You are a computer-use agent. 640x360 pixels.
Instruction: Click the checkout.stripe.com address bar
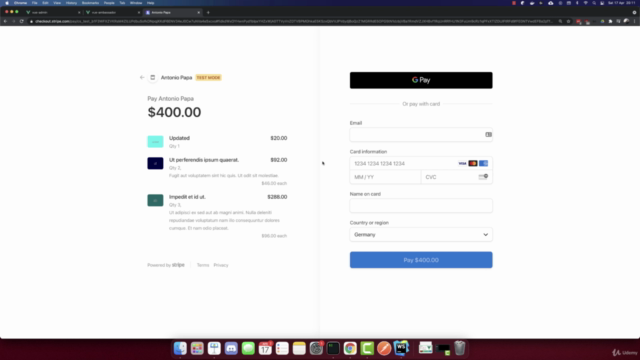click(x=292, y=21)
